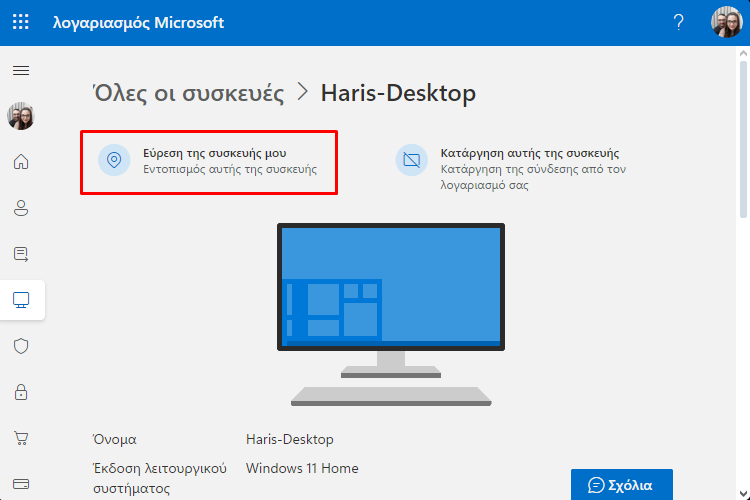Viewport: 750px width, 500px height.
Task: Click the desktop computer illustration
Action: point(391,314)
